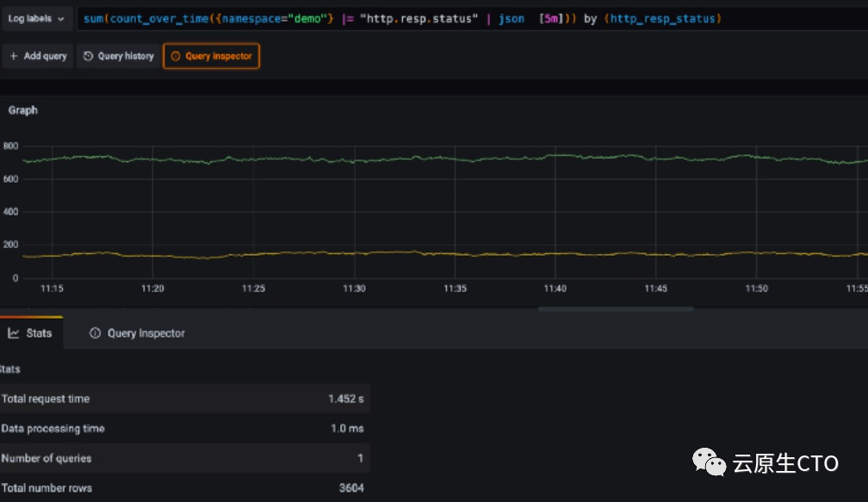Select the Total request time row
The image size is (868, 502).
tap(184, 399)
